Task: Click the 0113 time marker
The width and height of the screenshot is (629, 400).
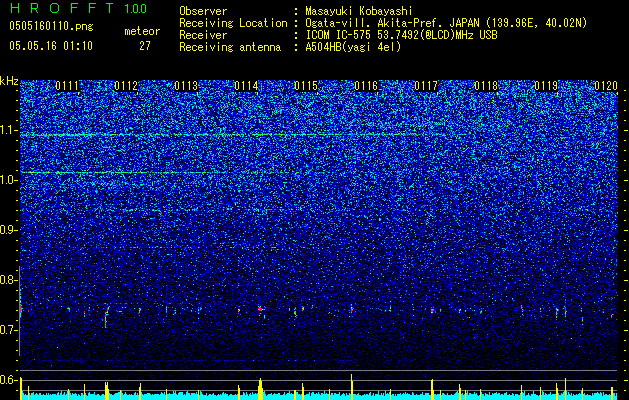Action: coord(186,86)
